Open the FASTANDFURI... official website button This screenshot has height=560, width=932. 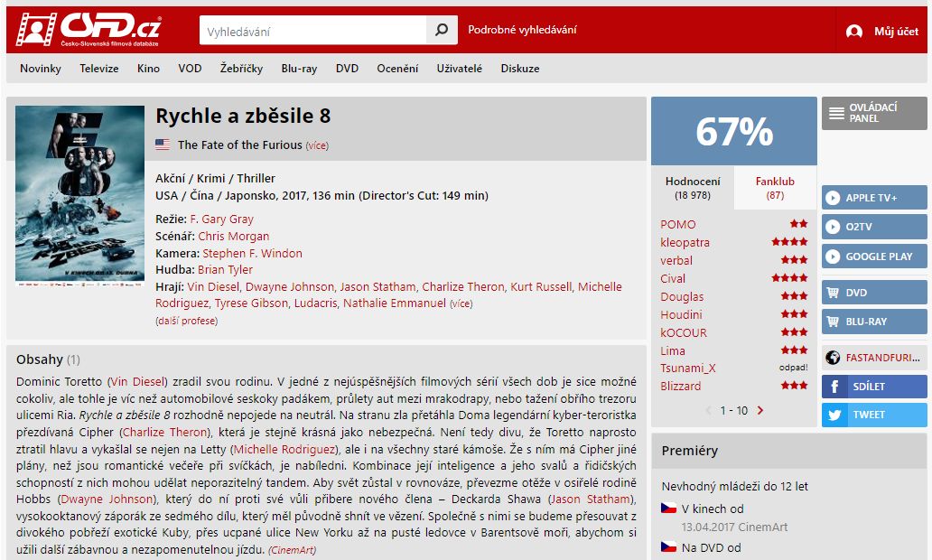tap(874, 358)
